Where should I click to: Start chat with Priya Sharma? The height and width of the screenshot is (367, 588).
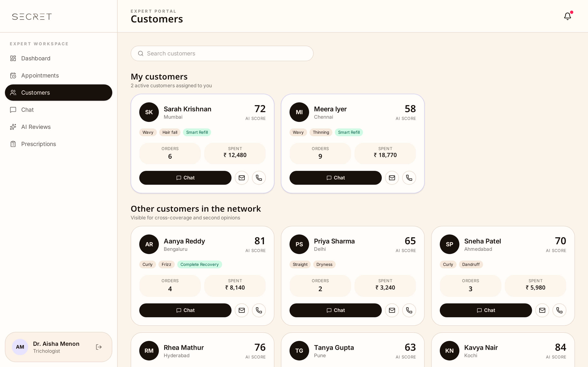tap(336, 310)
